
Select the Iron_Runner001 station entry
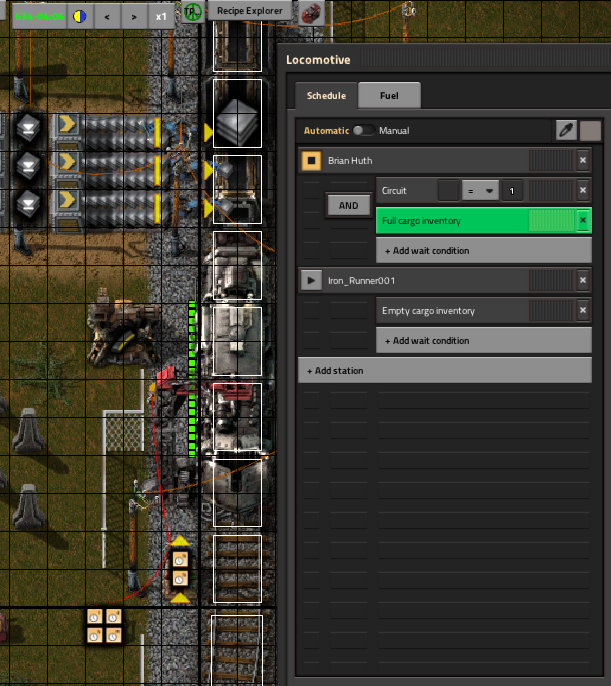coord(445,280)
